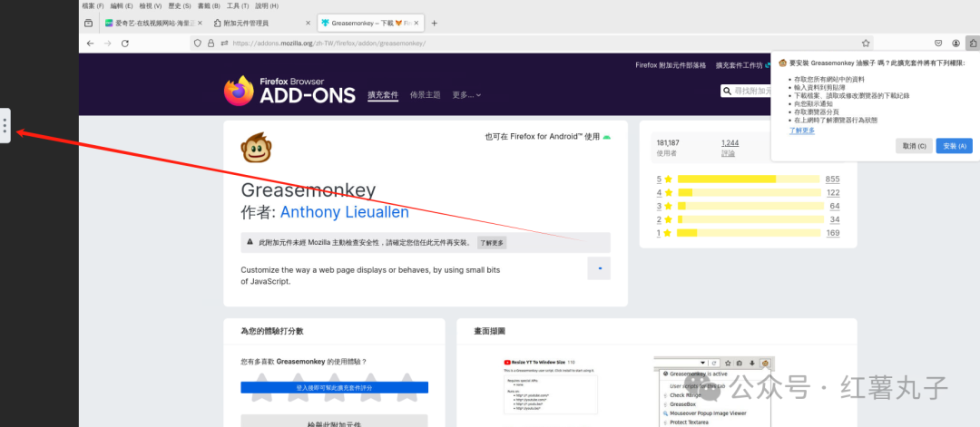
Task: Open the 編輯 (E) menu
Action: (122, 5)
